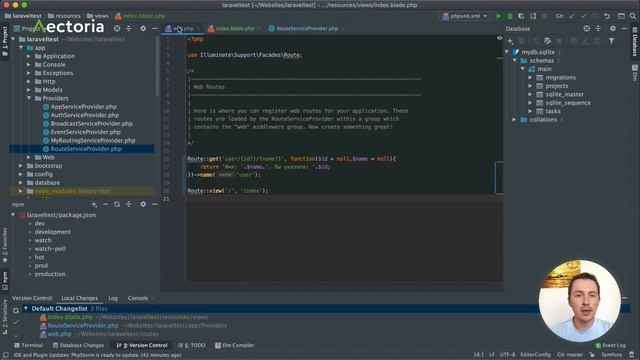The image size is (640, 360).
Task: Click the Git update project blue checkmark
Action: tap(572, 16)
